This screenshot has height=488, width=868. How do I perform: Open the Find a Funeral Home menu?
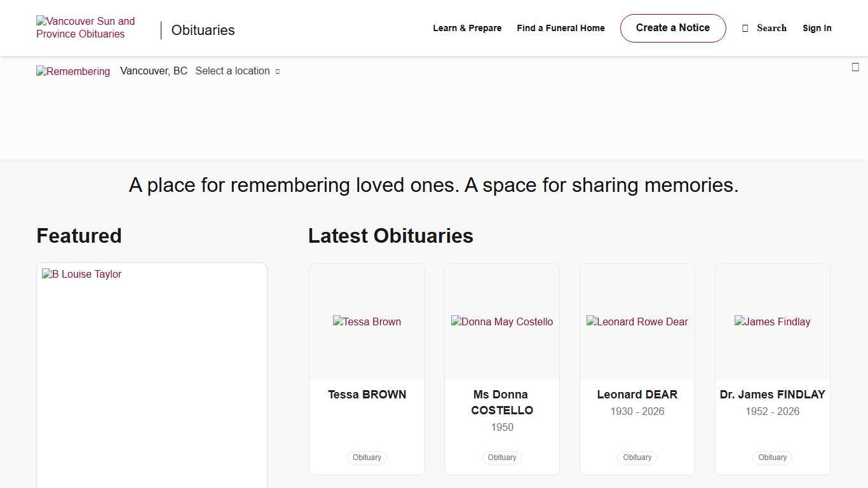click(x=560, y=28)
